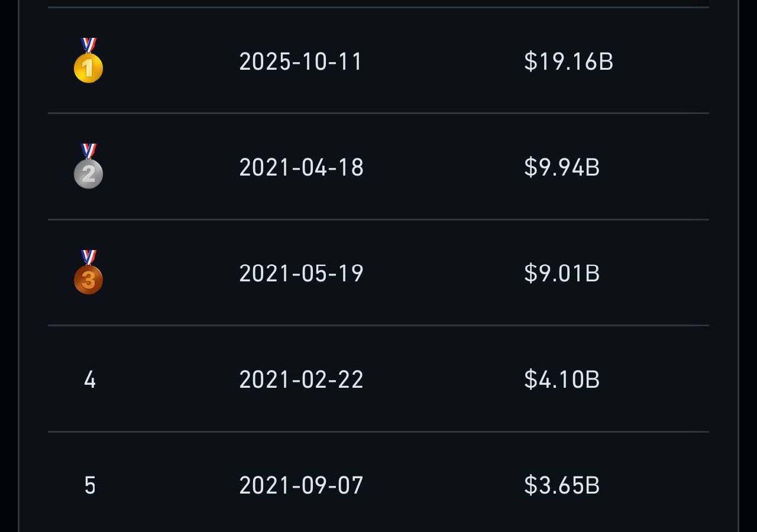Select the $9.01B value
757x532 pixels.
[562, 273]
